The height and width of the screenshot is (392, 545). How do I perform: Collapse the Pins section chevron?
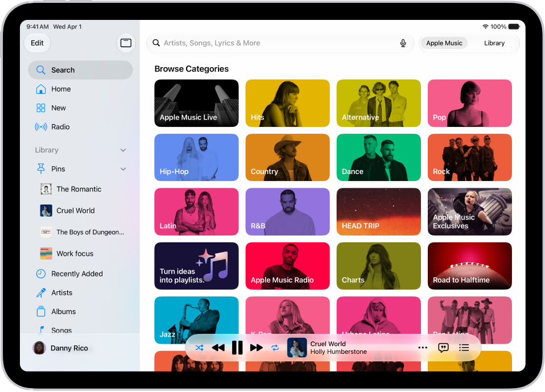click(123, 169)
